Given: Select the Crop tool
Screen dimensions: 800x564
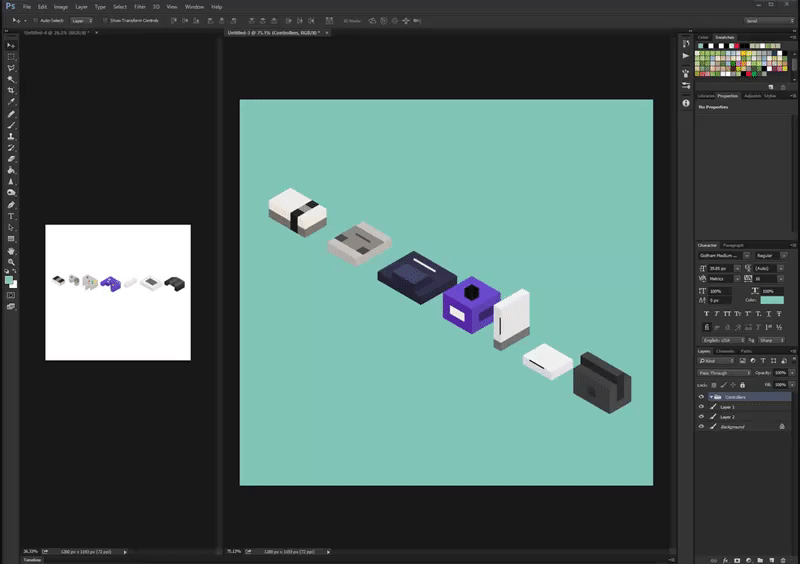Looking at the screenshot, I should tap(11, 90).
